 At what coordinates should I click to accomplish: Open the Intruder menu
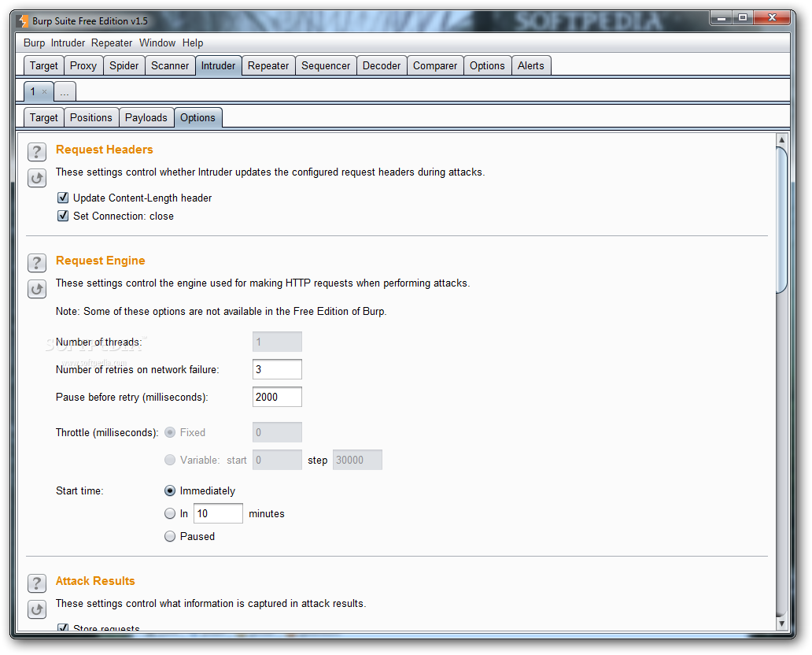[68, 43]
